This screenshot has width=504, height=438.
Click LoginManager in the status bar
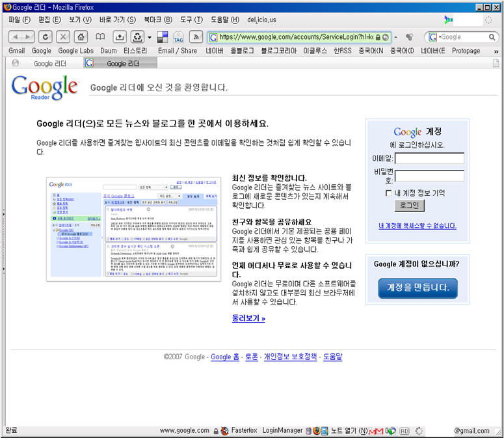click(282, 431)
